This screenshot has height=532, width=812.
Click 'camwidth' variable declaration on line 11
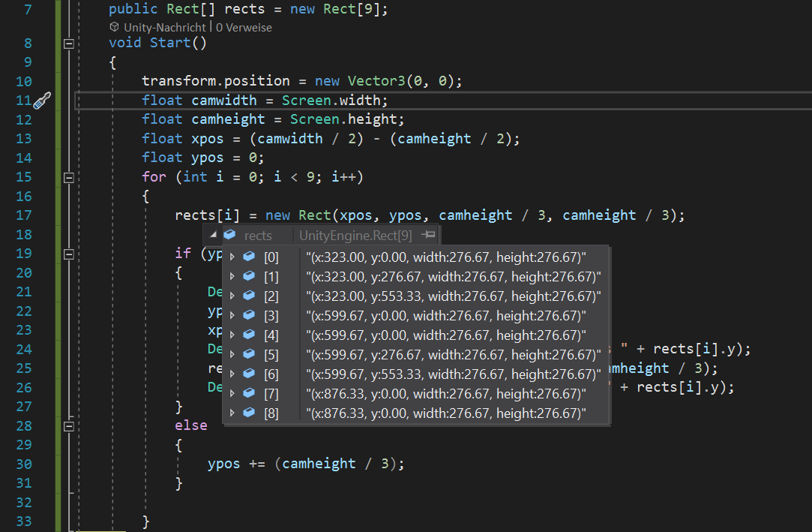click(224, 100)
